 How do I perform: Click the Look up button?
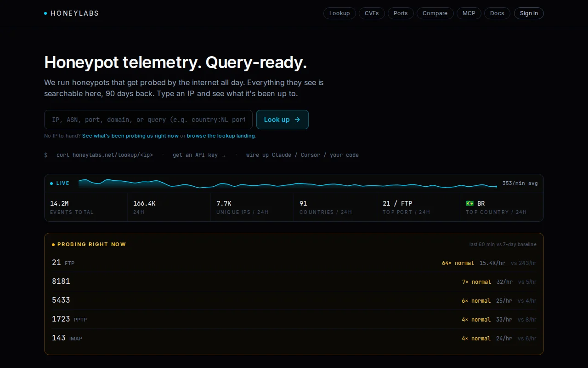coord(283,120)
